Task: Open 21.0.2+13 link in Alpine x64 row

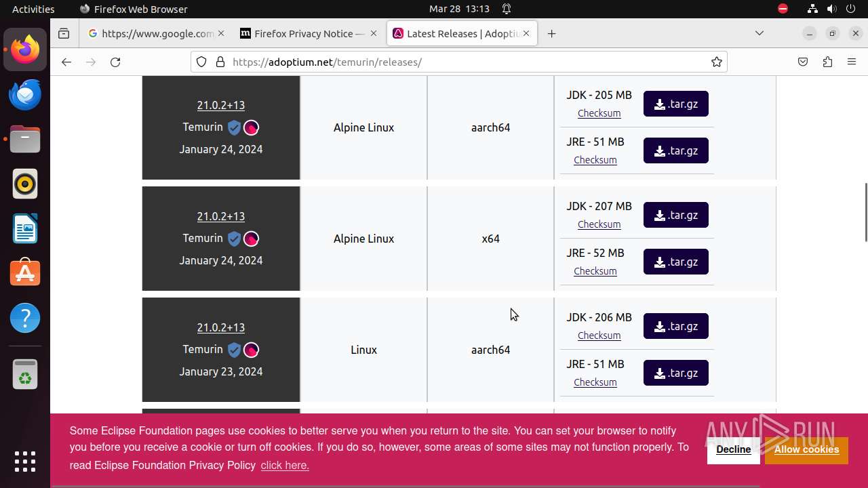Action: (x=221, y=216)
